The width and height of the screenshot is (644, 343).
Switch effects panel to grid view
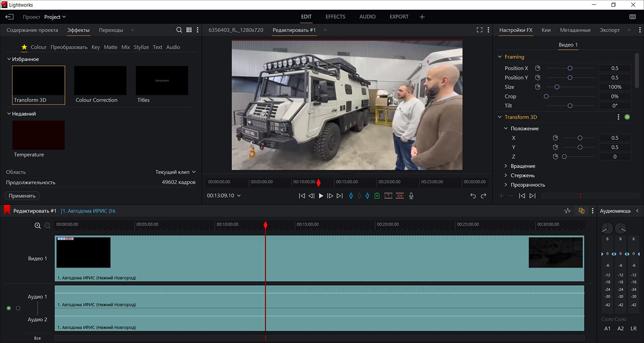click(x=189, y=30)
